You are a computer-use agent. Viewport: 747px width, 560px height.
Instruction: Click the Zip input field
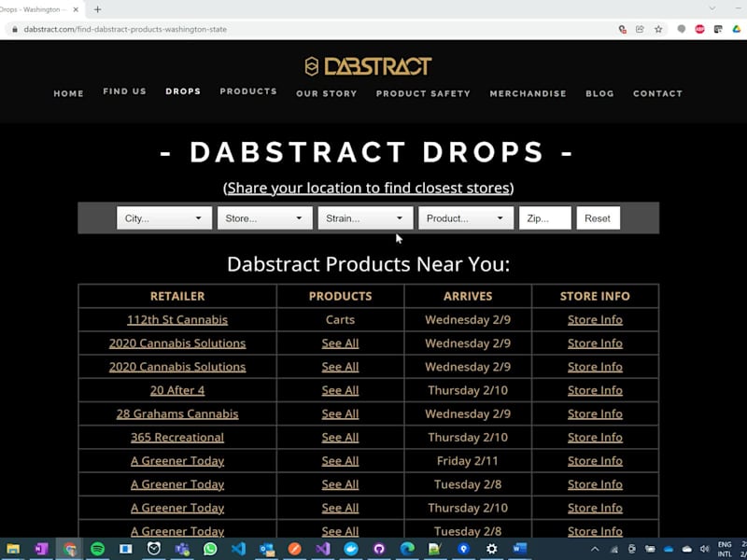point(545,218)
